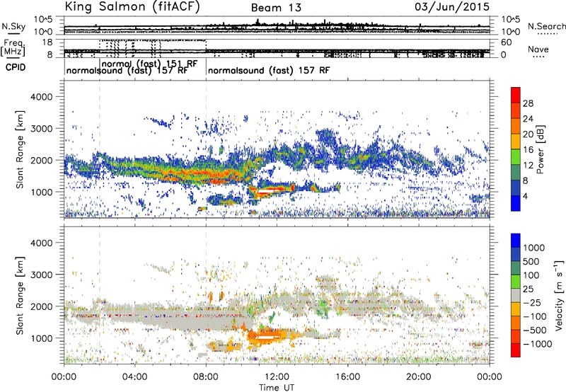
Task: Click the bright red-white echo in power panel
Action: pyautogui.click(x=270, y=190)
